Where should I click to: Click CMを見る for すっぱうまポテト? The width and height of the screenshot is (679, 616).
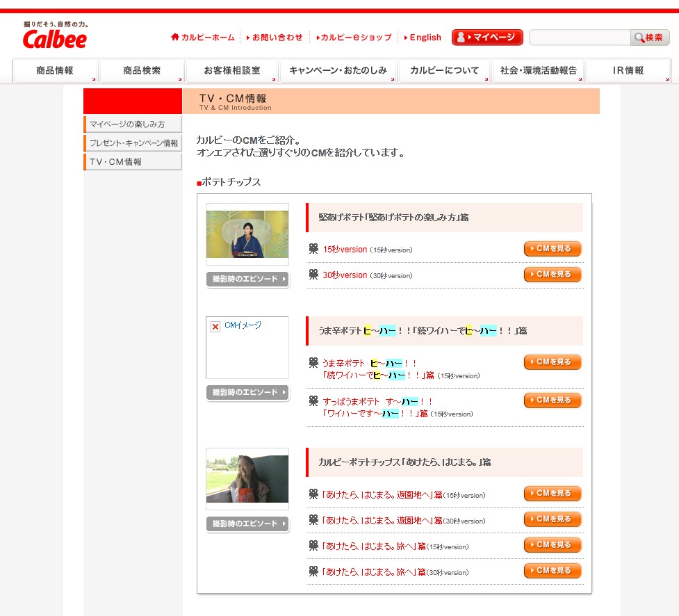(552, 400)
